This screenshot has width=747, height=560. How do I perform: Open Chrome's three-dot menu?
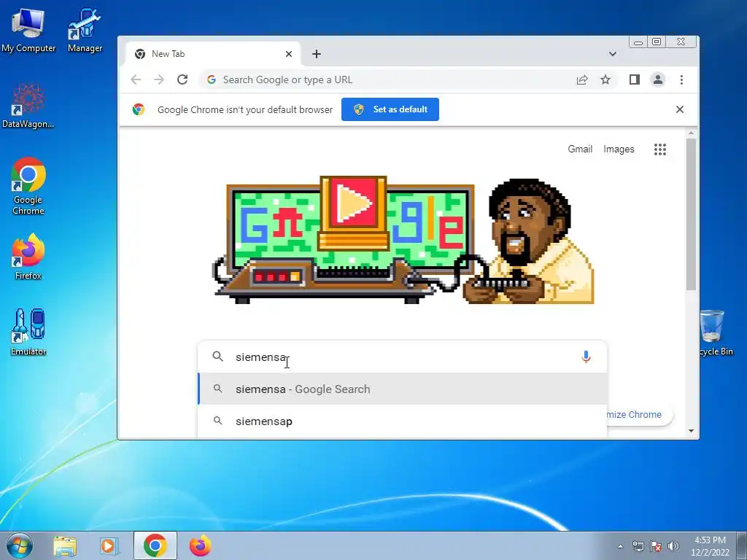(x=682, y=79)
